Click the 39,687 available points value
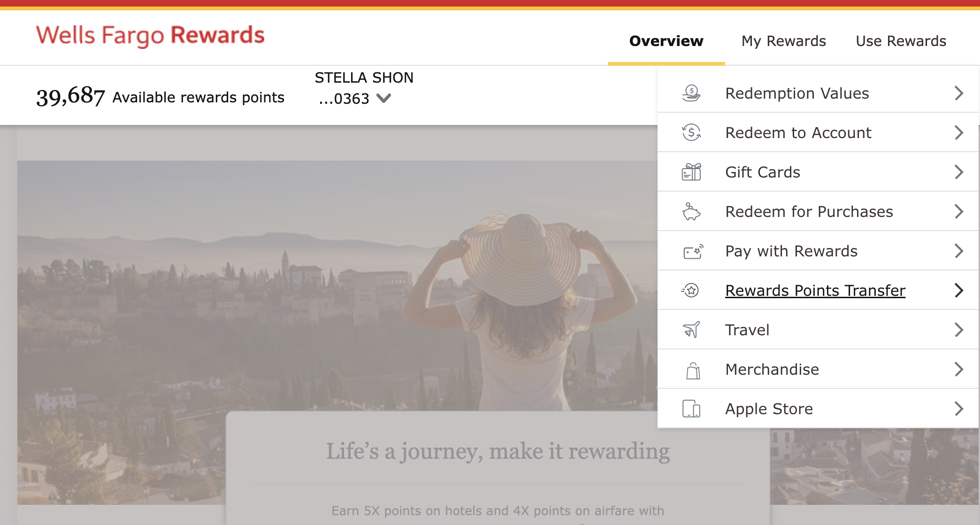Screen dimensions: 980x525 (x=70, y=96)
